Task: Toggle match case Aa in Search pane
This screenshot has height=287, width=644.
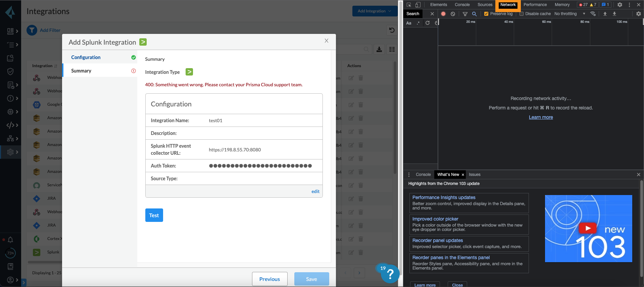Action: [409, 23]
